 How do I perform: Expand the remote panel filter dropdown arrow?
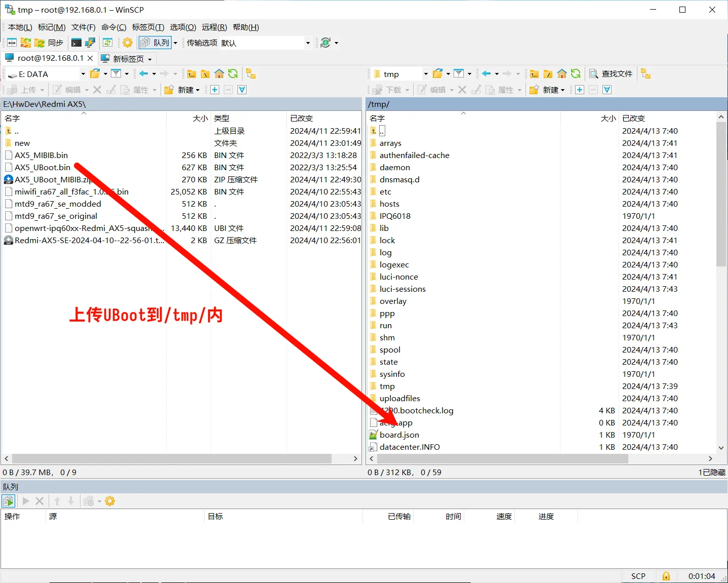469,74
